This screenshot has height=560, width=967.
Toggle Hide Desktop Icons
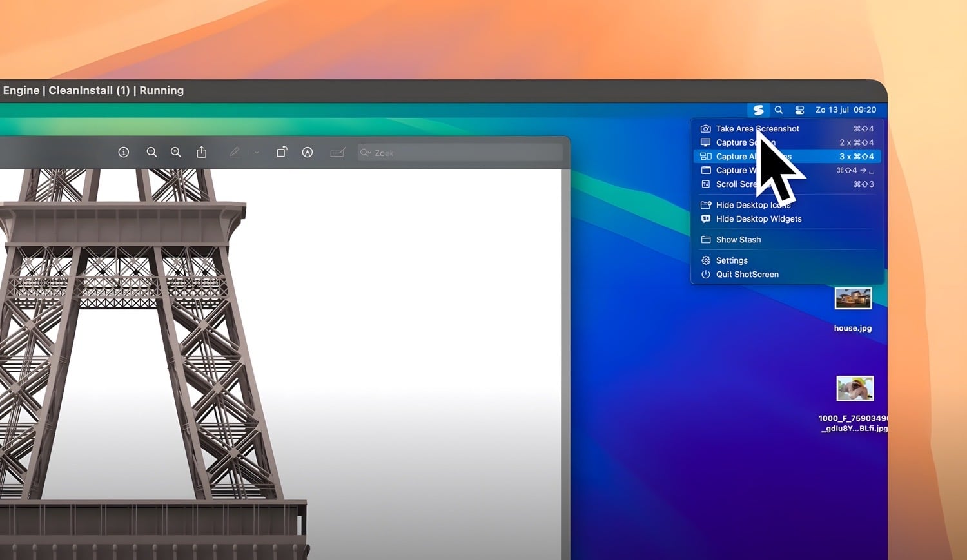[752, 205]
